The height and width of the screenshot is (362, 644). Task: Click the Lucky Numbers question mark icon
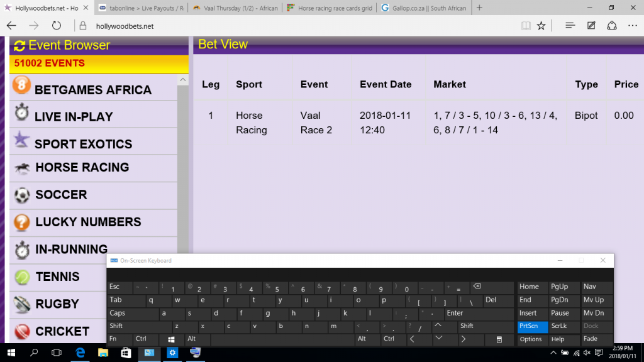pyautogui.click(x=22, y=222)
